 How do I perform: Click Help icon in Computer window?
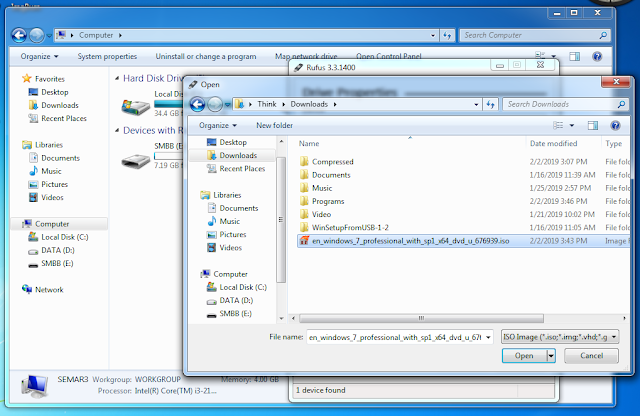pos(597,56)
